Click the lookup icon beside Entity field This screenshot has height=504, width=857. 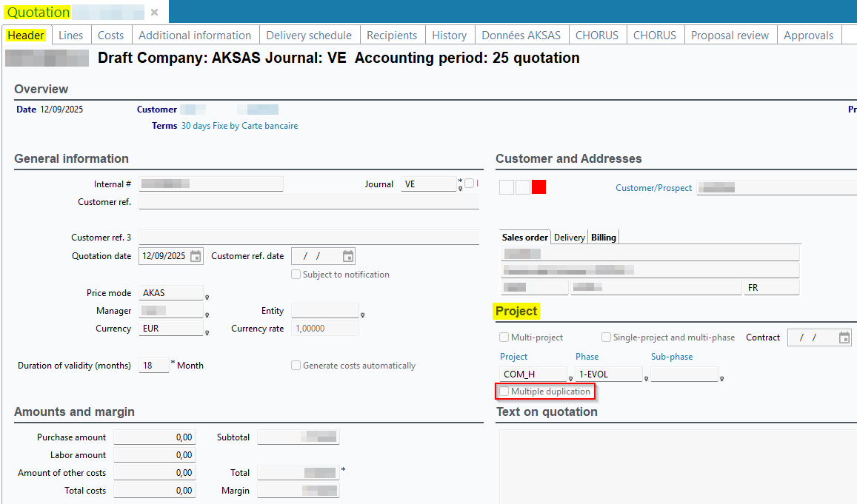pos(363,315)
